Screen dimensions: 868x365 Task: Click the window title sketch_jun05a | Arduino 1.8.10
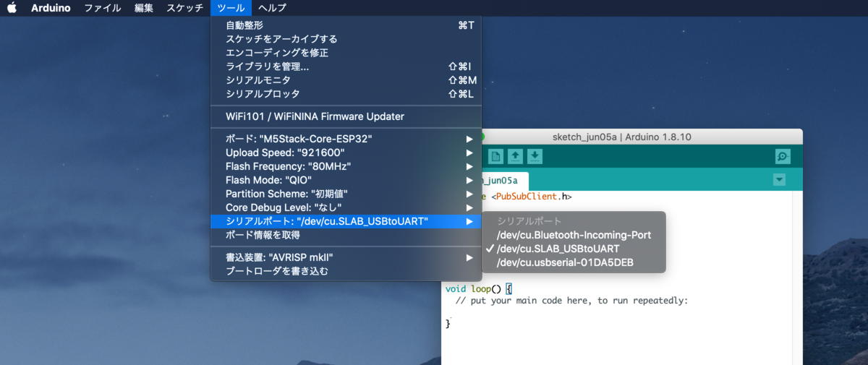point(622,137)
